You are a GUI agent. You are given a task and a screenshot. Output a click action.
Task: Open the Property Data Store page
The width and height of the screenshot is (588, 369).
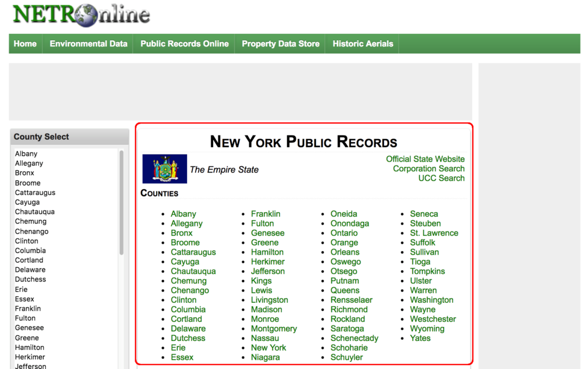coord(280,44)
